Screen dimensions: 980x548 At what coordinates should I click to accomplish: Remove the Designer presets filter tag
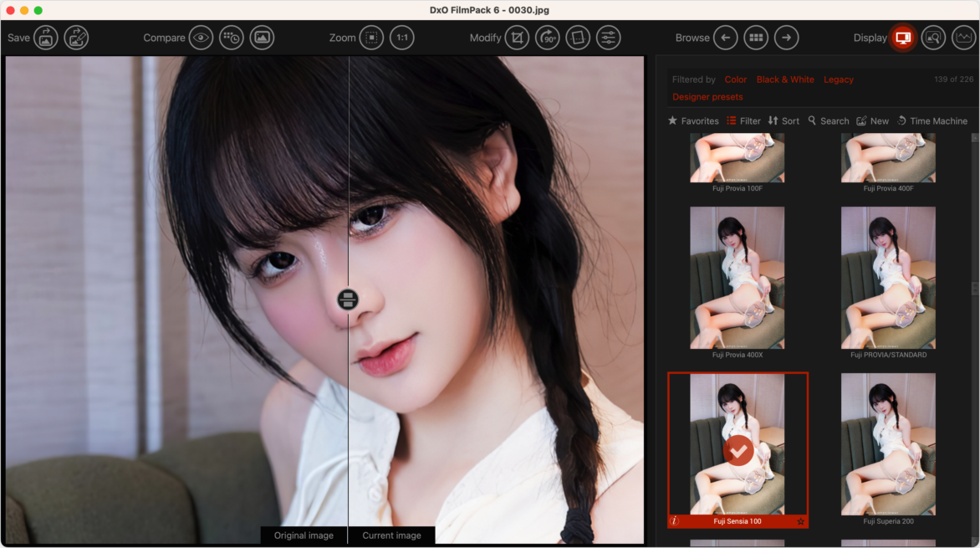pyautogui.click(x=707, y=97)
